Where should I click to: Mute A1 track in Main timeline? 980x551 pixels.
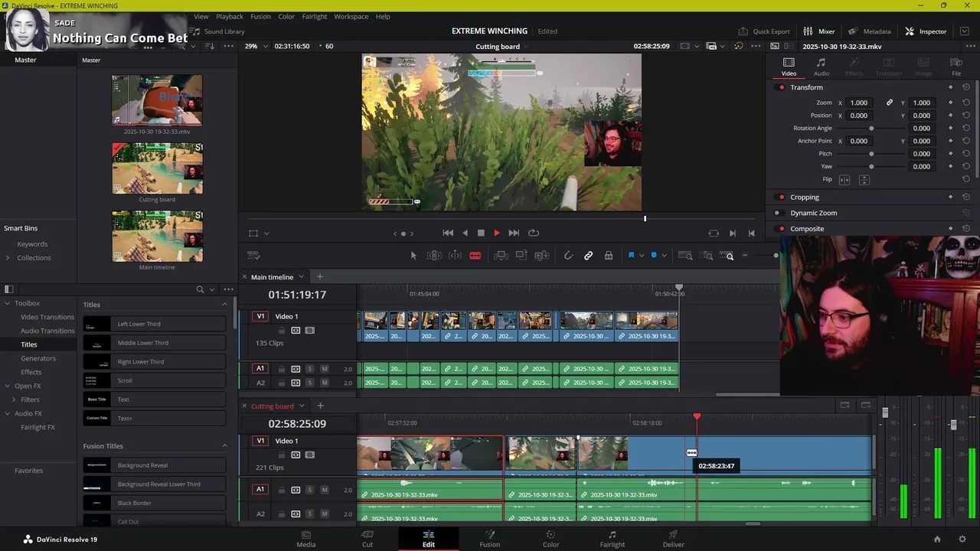coord(324,369)
